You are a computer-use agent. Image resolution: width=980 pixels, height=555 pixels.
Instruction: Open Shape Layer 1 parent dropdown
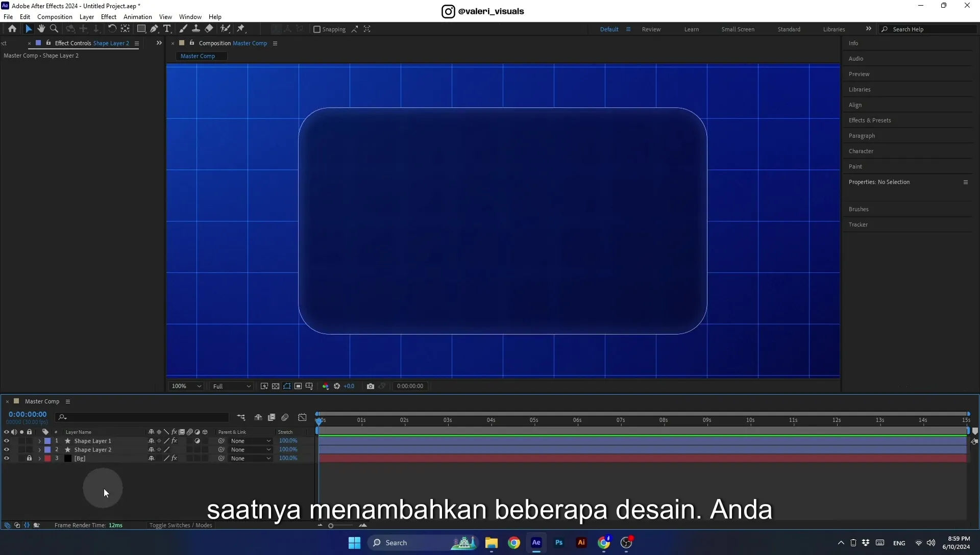click(251, 441)
